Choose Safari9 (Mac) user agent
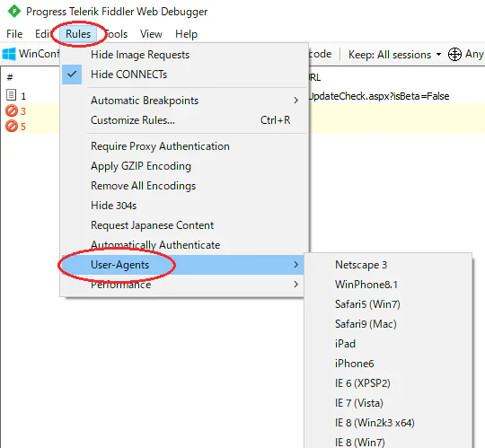 (388, 324)
